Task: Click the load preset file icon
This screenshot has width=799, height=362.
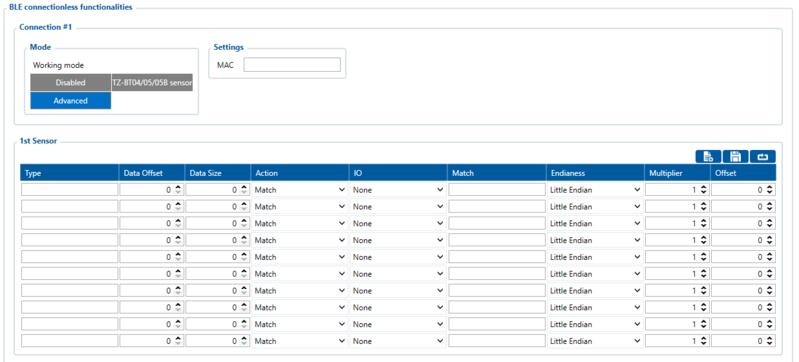Action: tap(708, 157)
